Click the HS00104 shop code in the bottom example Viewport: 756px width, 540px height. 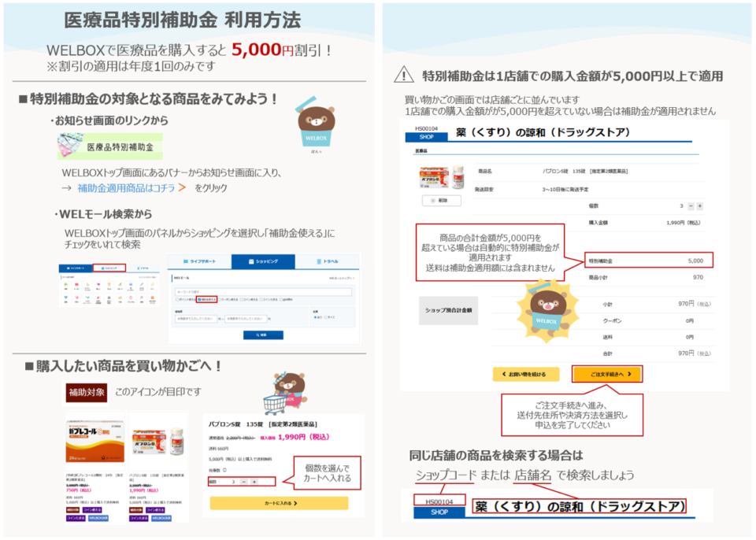[x=439, y=501]
